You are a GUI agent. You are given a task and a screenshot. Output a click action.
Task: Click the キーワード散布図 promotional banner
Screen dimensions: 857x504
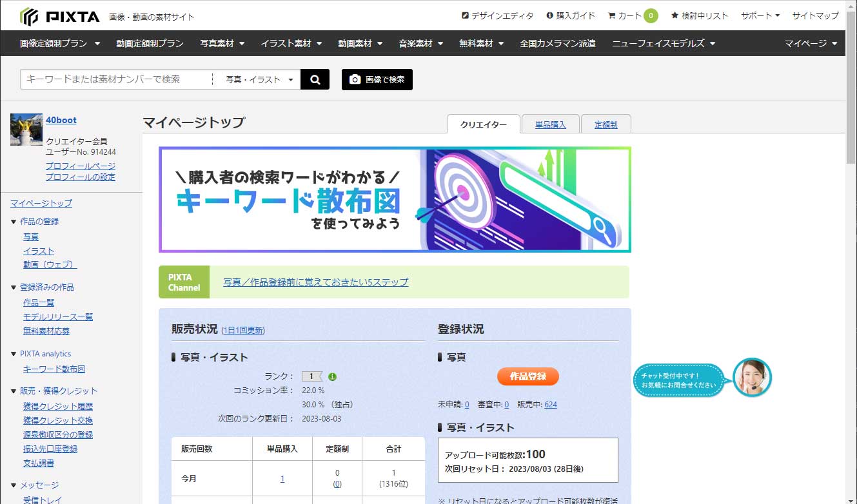click(x=395, y=199)
